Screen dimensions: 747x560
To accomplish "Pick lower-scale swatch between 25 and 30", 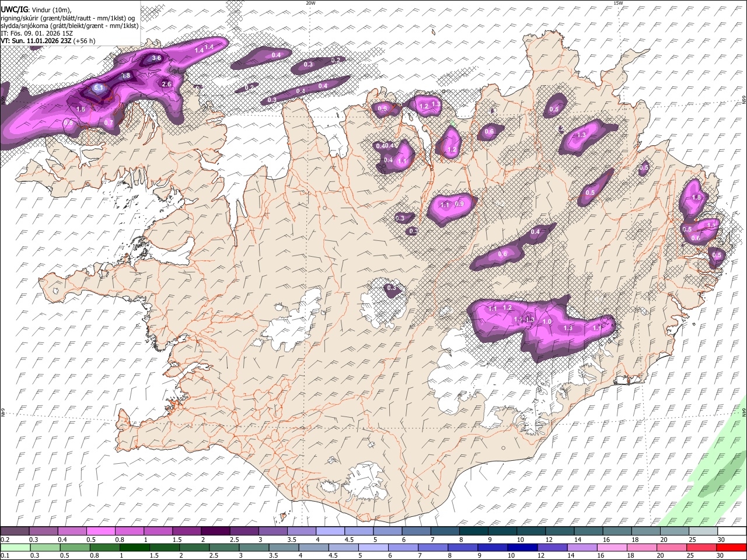I will 702,547.
